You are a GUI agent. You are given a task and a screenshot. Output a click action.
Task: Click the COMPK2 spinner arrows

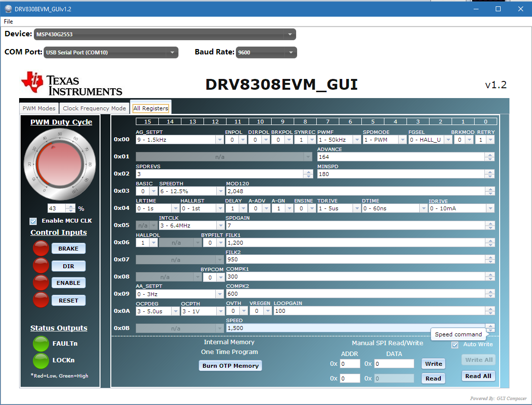click(x=490, y=294)
